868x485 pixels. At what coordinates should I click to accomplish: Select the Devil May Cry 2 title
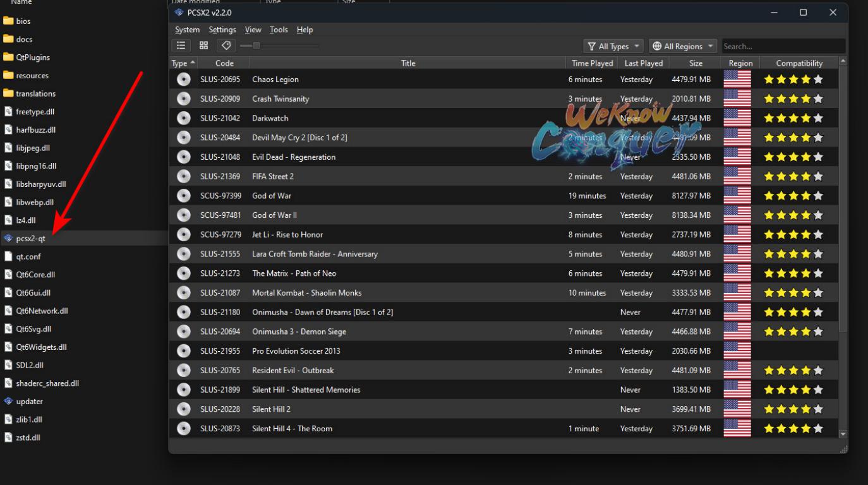[x=299, y=138]
